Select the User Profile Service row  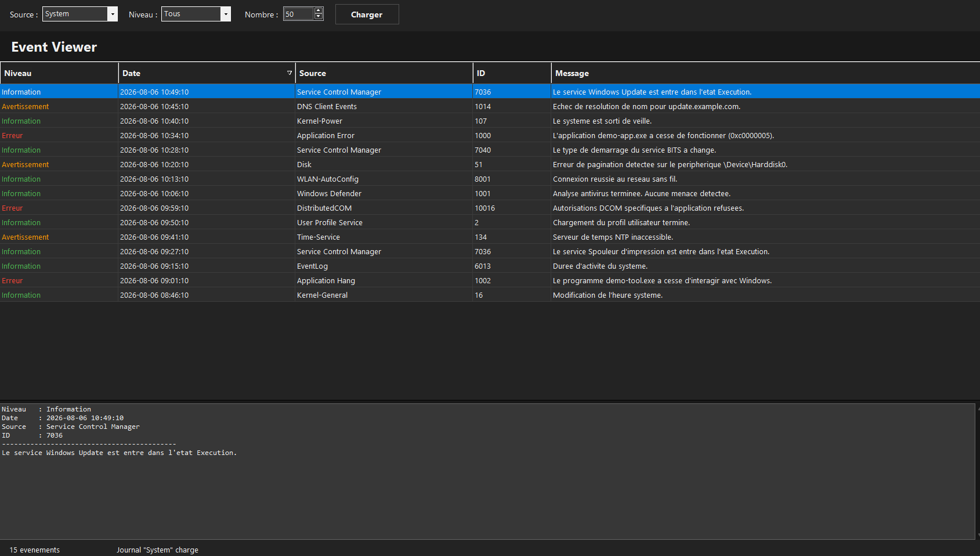point(490,222)
